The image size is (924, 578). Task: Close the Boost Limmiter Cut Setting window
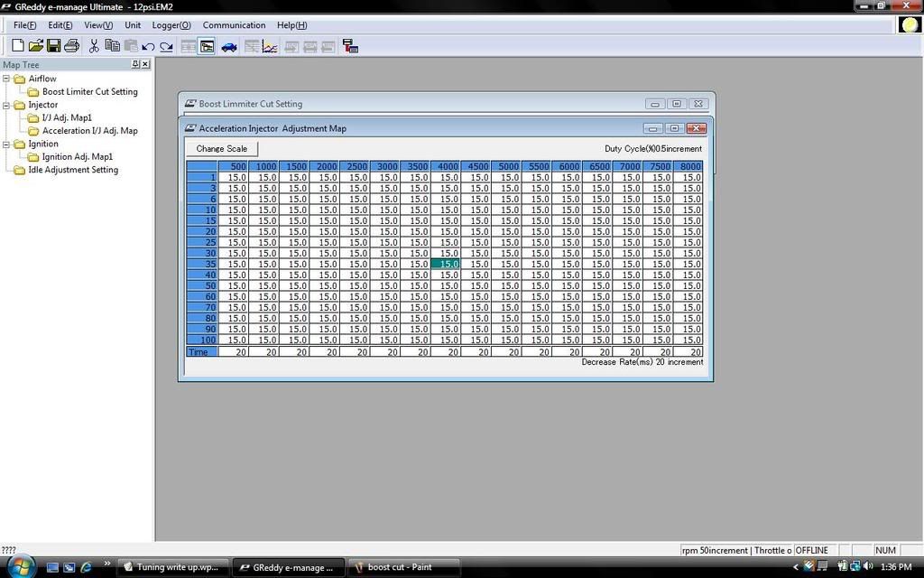(x=698, y=104)
